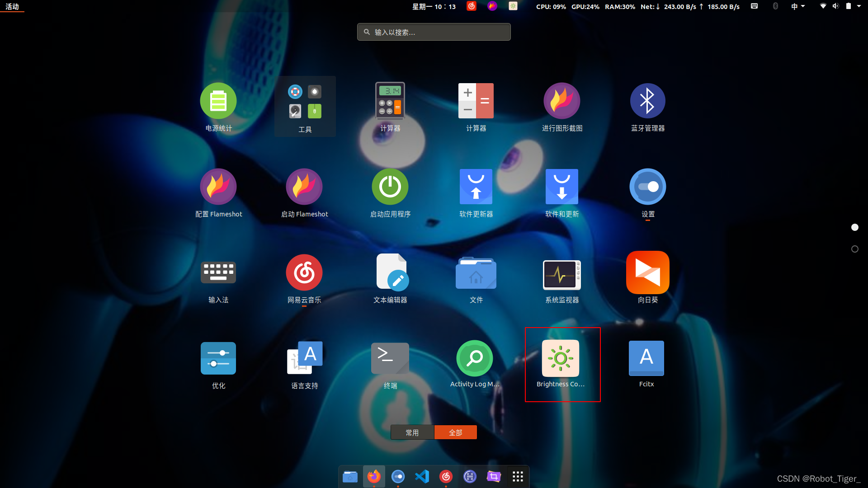This screenshot has width=868, height=488.
Task: Open purple circular H app in dock
Action: (470, 476)
